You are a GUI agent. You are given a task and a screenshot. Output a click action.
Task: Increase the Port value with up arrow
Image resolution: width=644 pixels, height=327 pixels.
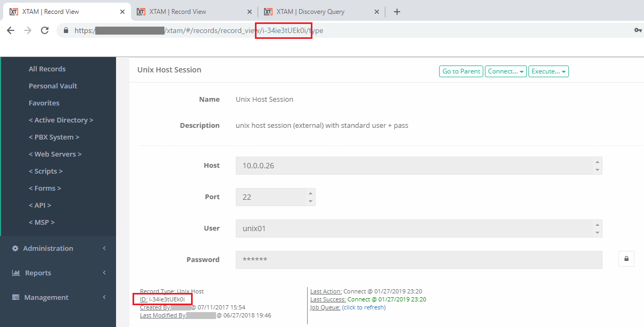point(310,193)
